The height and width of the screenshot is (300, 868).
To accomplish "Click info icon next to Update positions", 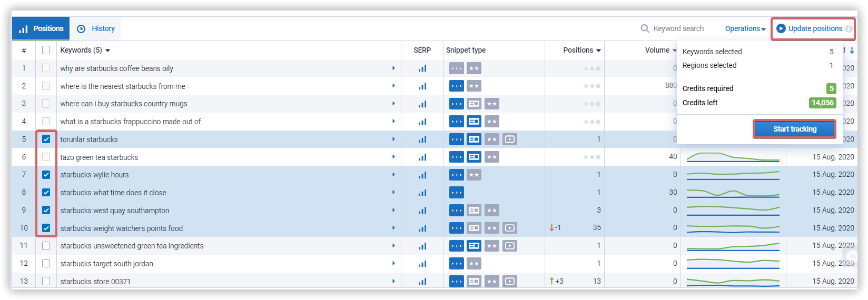I will 849,29.
